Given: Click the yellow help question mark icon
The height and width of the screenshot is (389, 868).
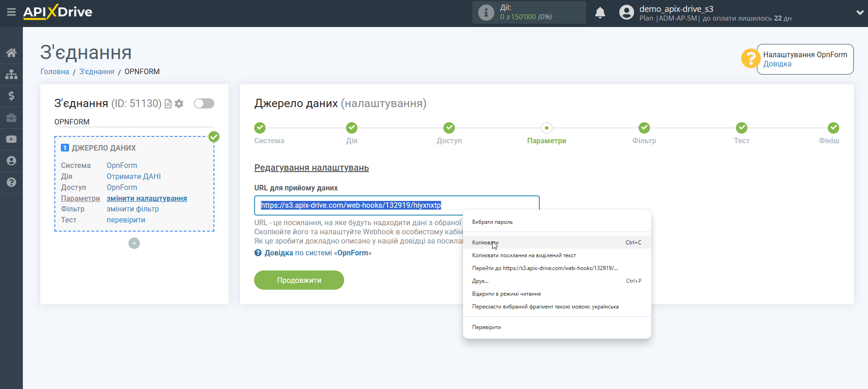Looking at the screenshot, I should (x=751, y=59).
